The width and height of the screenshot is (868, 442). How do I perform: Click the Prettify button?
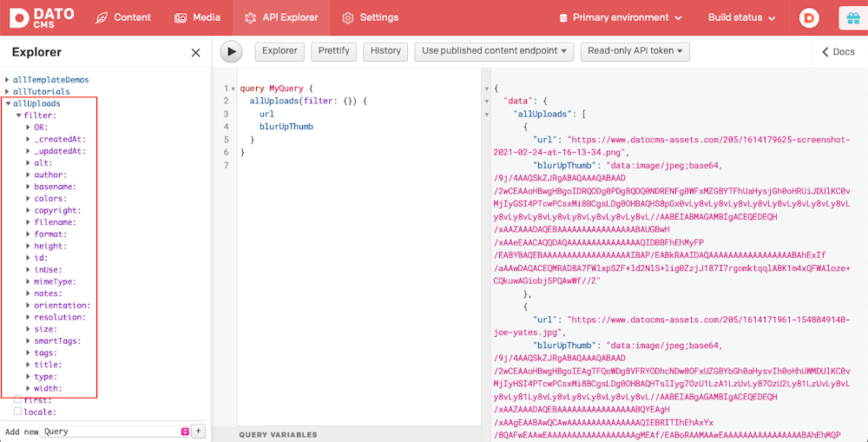point(333,51)
